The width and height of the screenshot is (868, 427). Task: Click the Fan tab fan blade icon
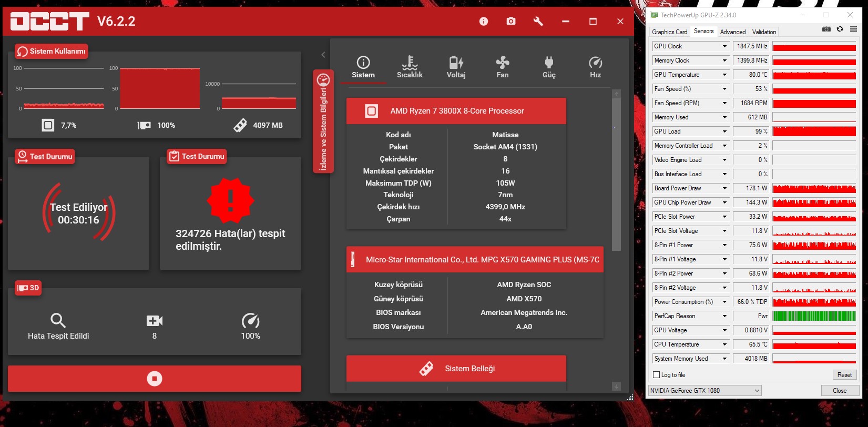click(x=503, y=63)
